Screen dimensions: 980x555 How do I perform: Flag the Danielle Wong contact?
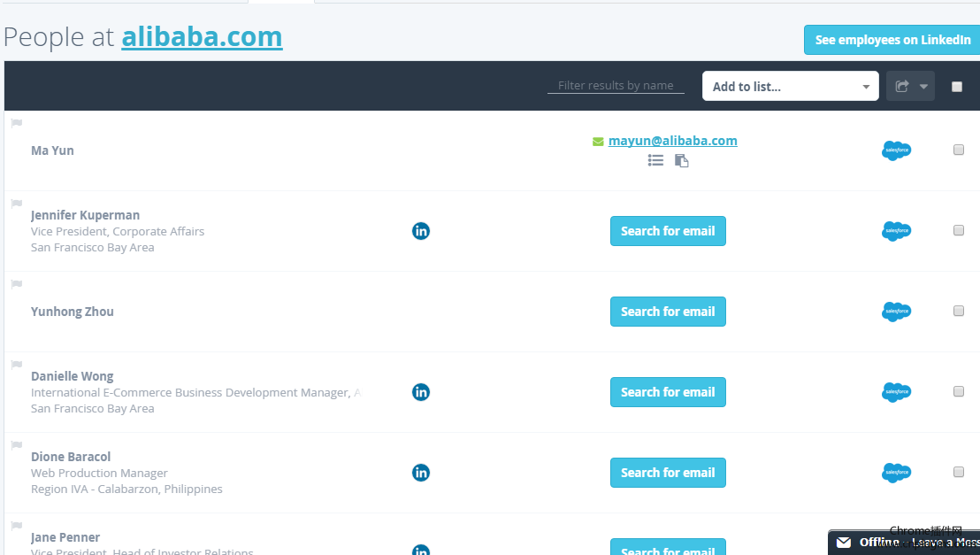coord(17,365)
